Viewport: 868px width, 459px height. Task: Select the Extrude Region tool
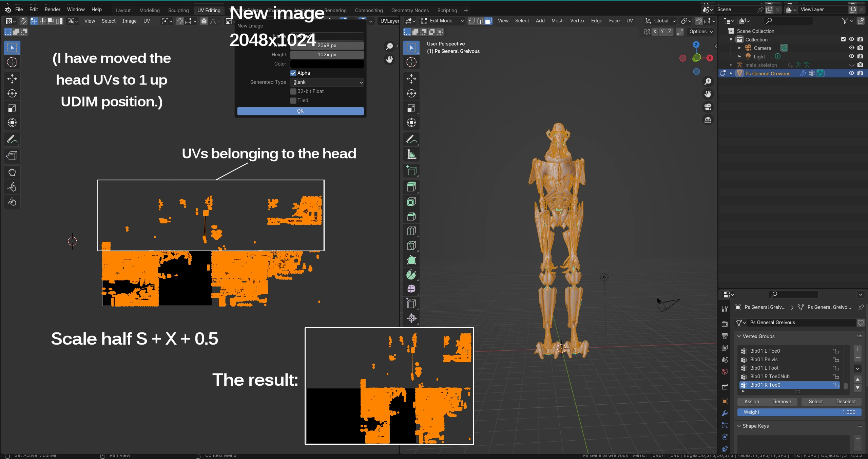click(411, 187)
